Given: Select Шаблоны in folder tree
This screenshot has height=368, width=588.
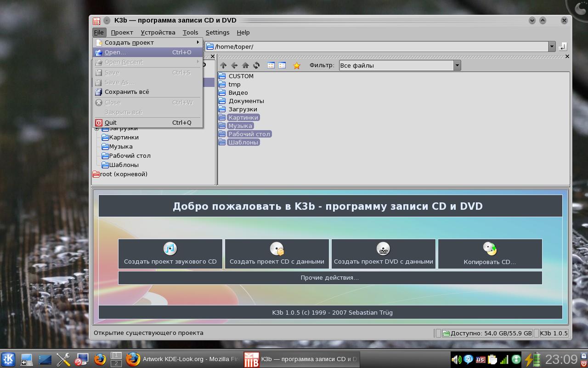Looking at the screenshot, I should click(x=120, y=165).
